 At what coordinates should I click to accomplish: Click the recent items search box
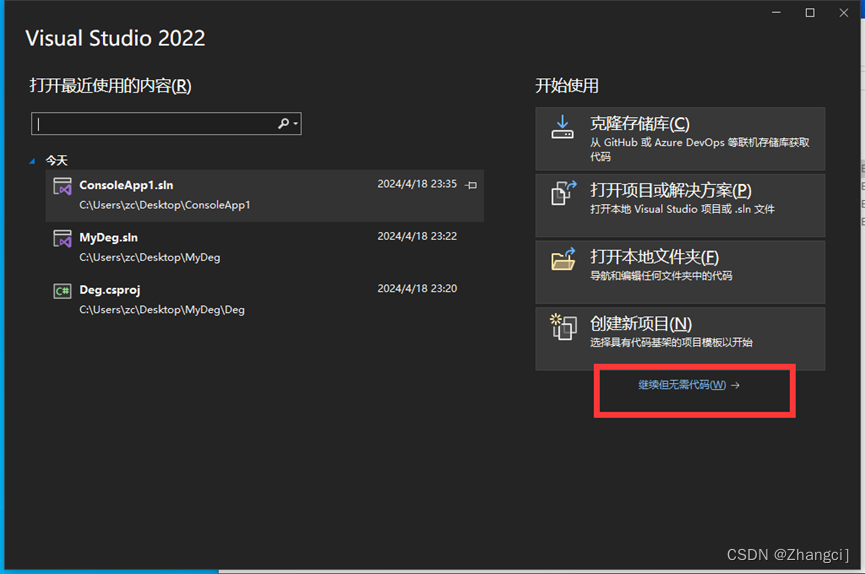pos(166,124)
